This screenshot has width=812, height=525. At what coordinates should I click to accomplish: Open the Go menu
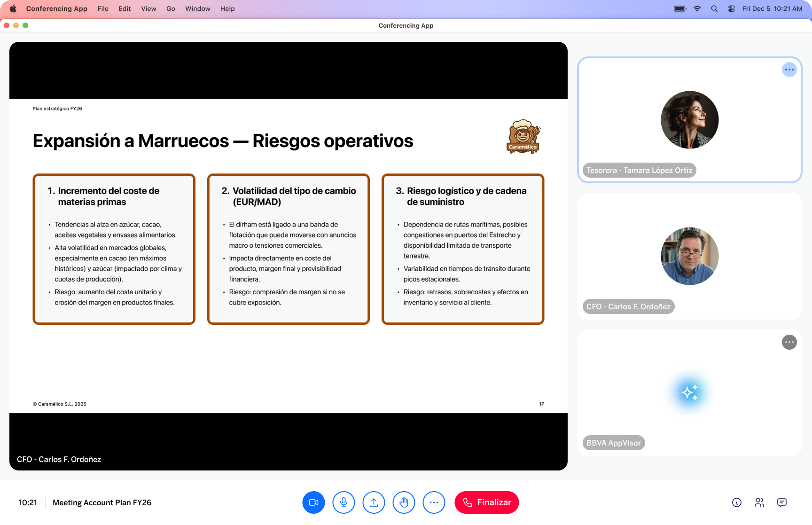[171, 8]
